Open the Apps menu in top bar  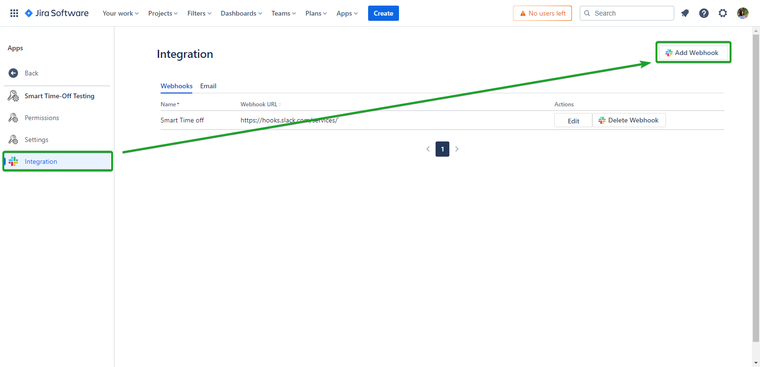[x=347, y=13]
